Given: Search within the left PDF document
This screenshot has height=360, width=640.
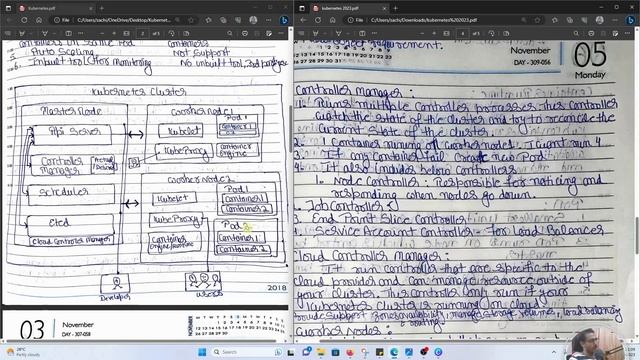Looking at the screenshot, I should point(229,33).
